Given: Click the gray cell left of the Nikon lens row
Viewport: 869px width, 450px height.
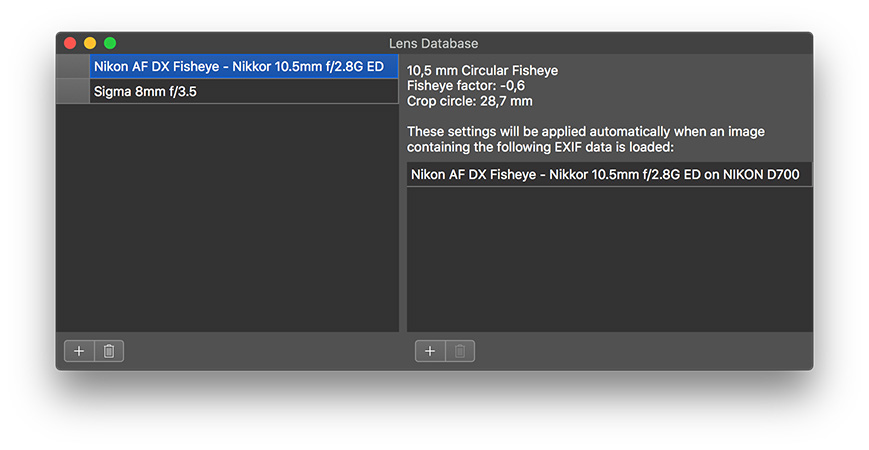Looking at the screenshot, I should (73, 67).
